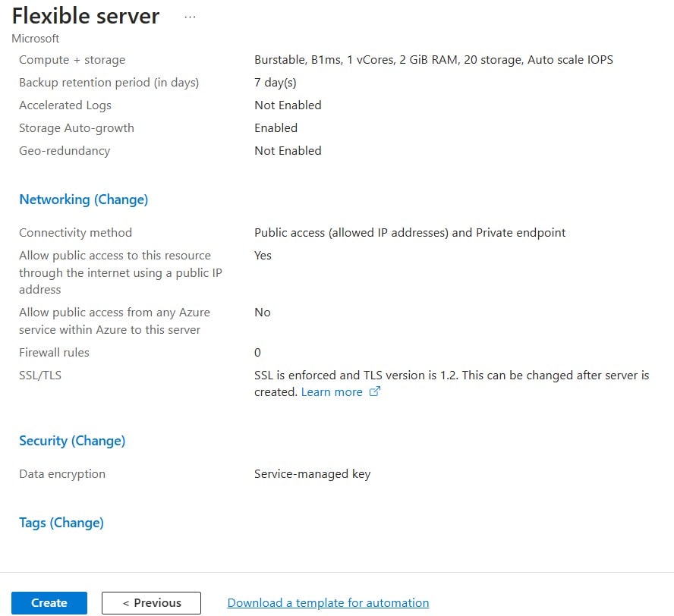Select Geo-redundancy Not Enabled value

pos(288,151)
